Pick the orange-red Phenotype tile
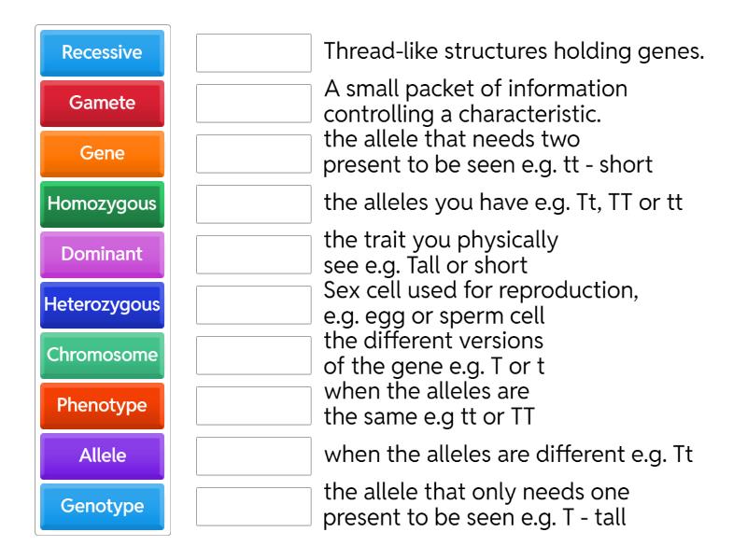 (x=102, y=406)
